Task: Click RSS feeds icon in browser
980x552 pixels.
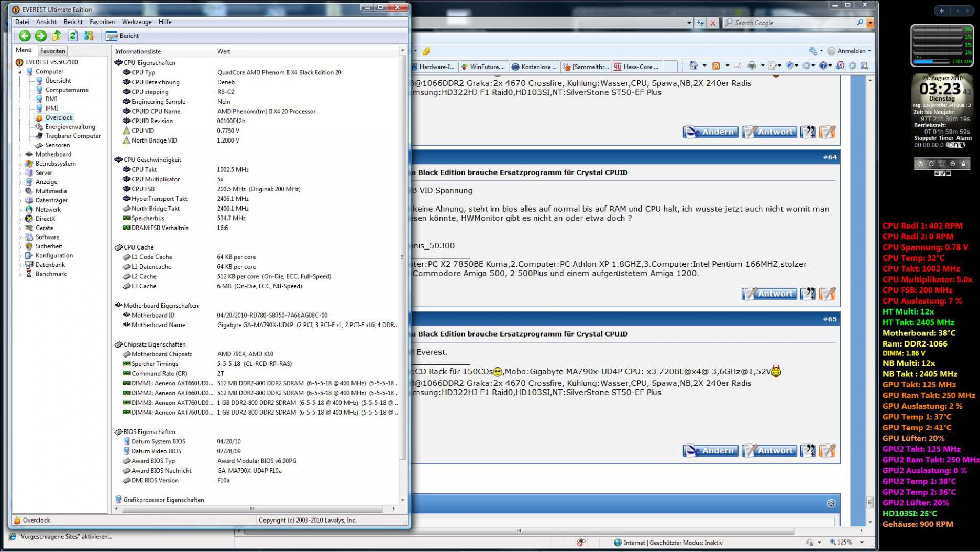Action: 715,66
